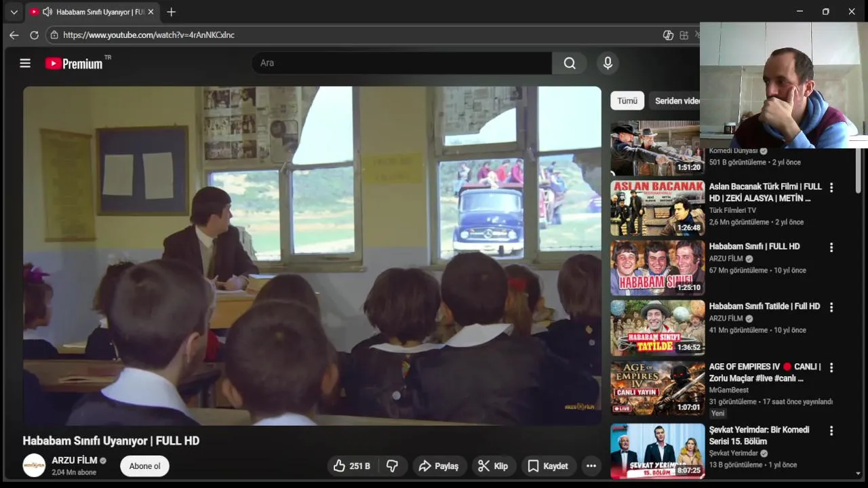Click the Yeni badge on Age of Empires video
Image resolution: width=868 pixels, height=488 pixels.
717,413
